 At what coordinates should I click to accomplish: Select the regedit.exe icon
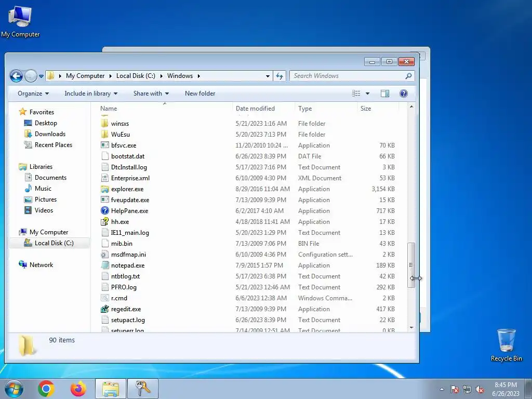click(105, 309)
